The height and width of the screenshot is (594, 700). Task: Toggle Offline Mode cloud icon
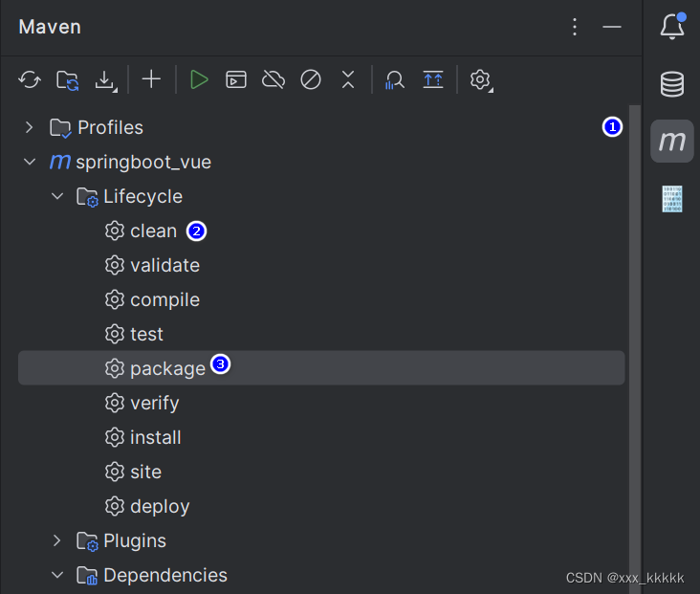click(273, 79)
